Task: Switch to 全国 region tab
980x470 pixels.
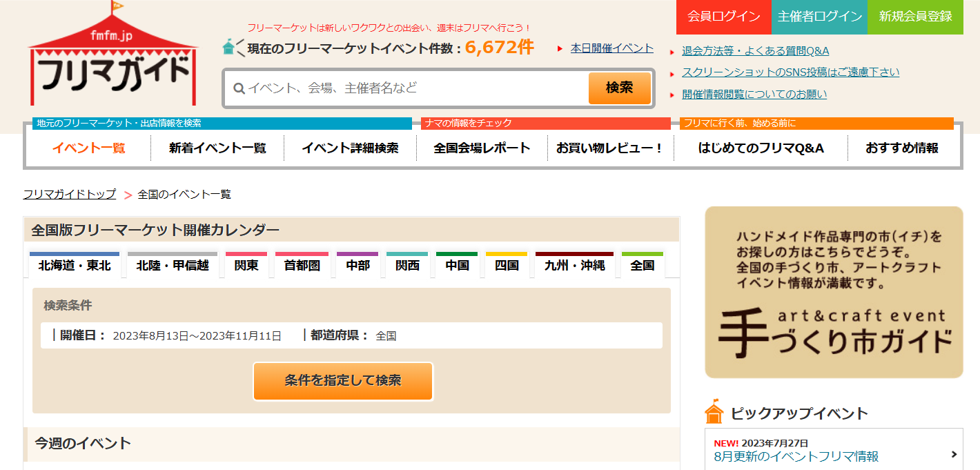Action: point(643,265)
